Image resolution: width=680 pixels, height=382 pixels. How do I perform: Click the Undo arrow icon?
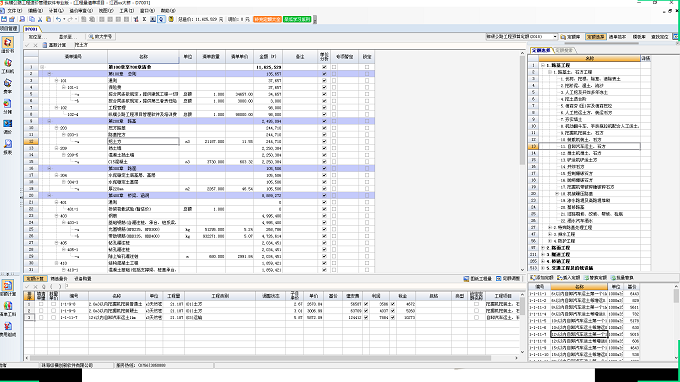58,19
